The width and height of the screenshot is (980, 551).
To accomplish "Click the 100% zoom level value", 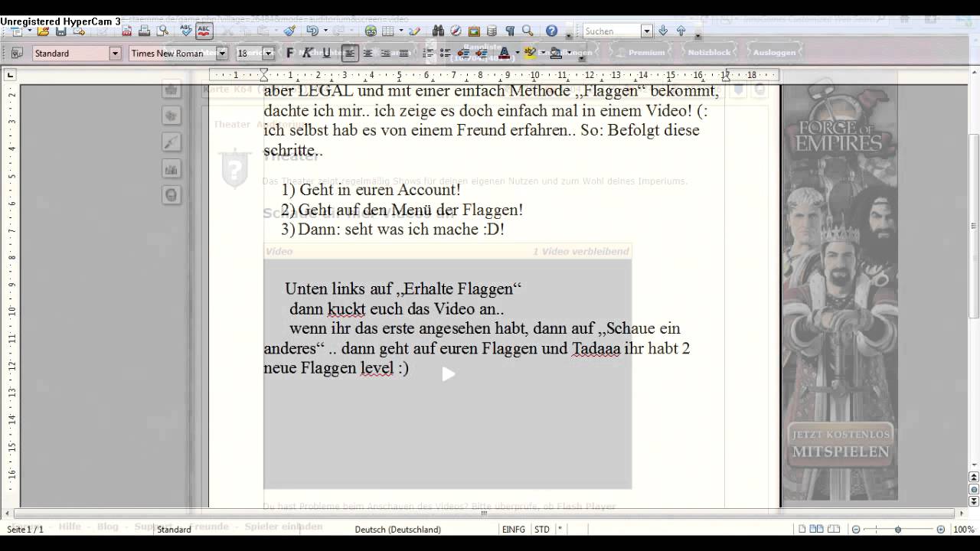I will point(963,530).
